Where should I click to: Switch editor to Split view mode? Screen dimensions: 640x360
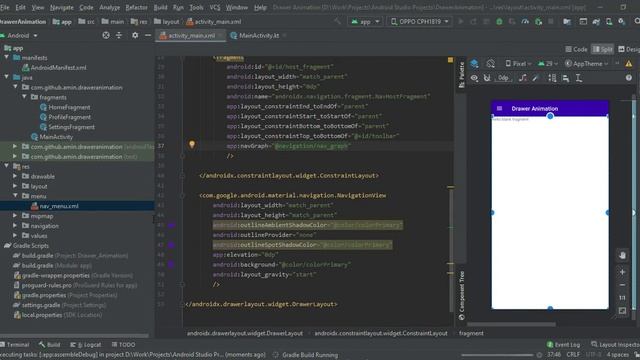pos(603,49)
